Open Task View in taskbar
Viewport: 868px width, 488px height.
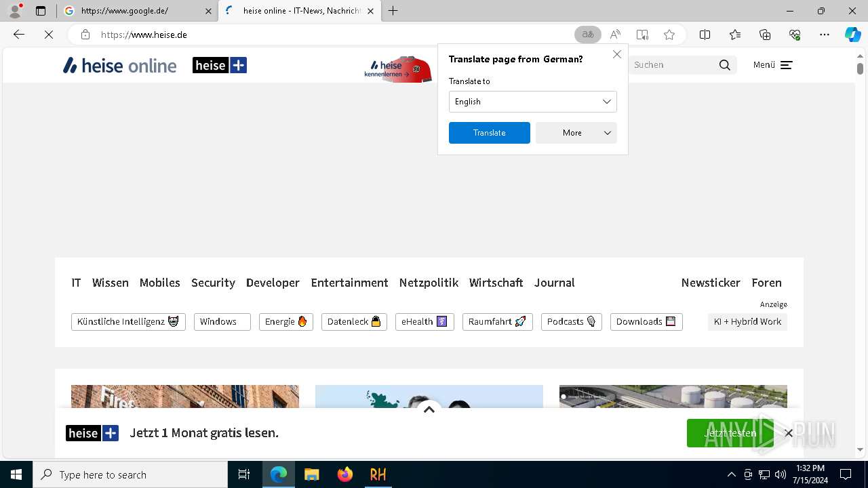click(x=244, y=474)
